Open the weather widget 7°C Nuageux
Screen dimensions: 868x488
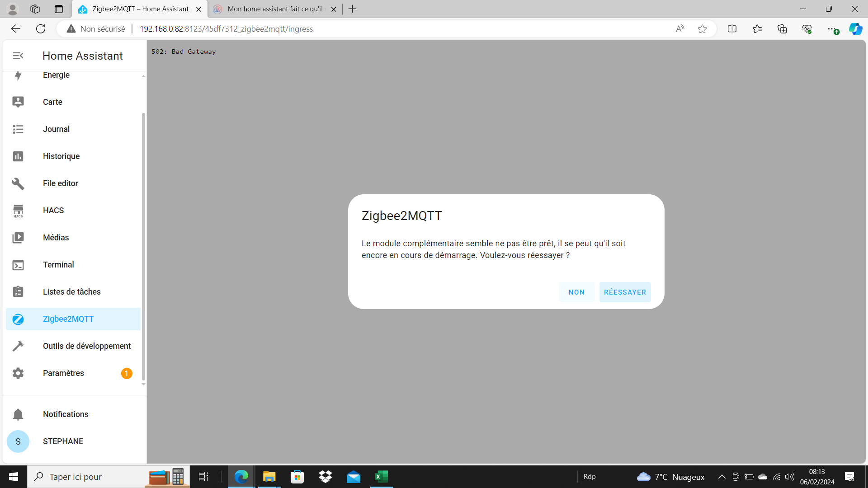tap(670, 477)
